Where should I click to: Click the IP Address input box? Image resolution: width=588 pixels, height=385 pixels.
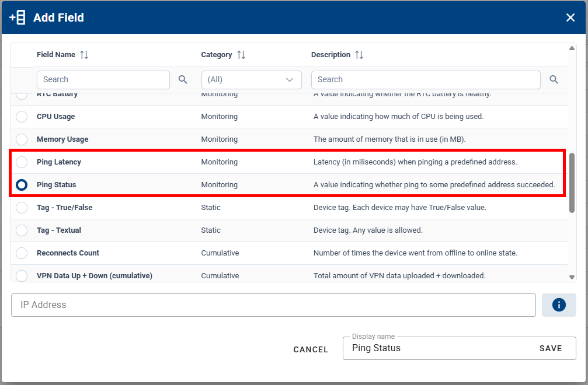274,304
